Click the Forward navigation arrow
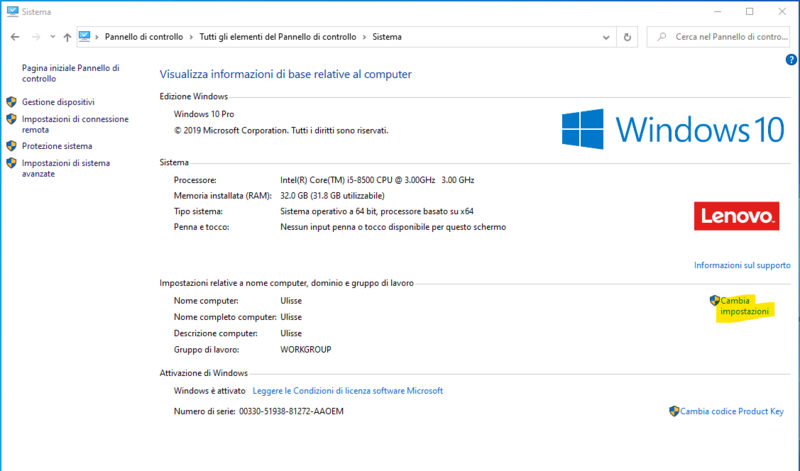The height and width of the screenshot is (471, 800). [x=35, y=37]
